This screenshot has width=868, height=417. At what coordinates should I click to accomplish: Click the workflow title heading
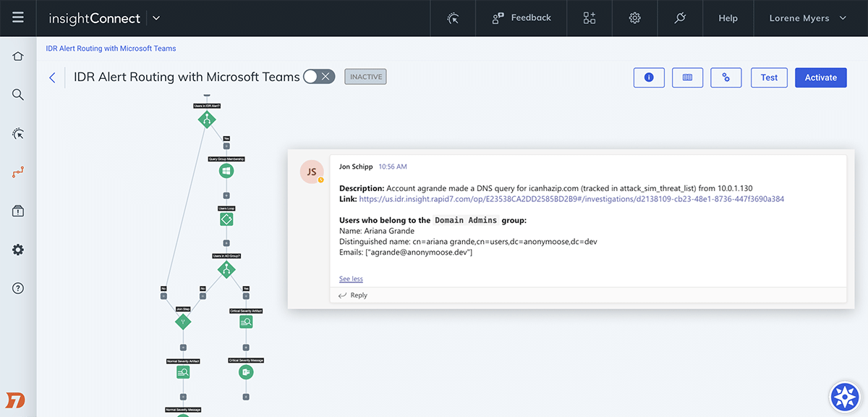tap(187, 77)
